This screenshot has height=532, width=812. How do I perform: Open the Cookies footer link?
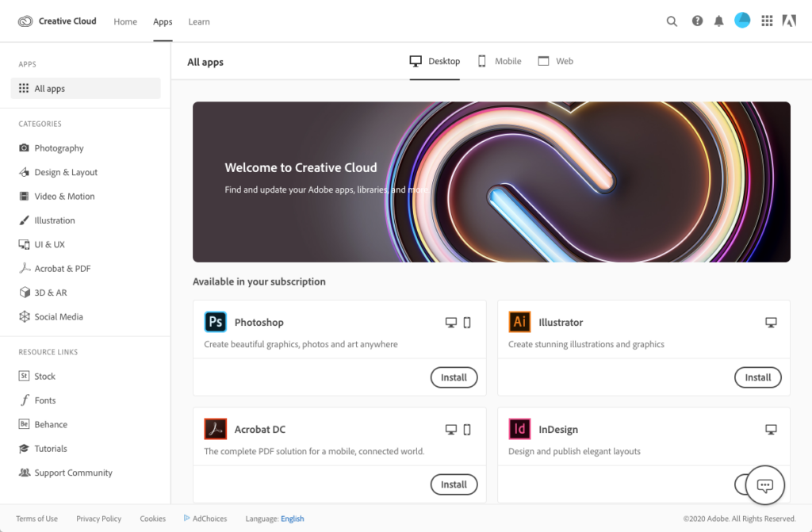[153, 519]
